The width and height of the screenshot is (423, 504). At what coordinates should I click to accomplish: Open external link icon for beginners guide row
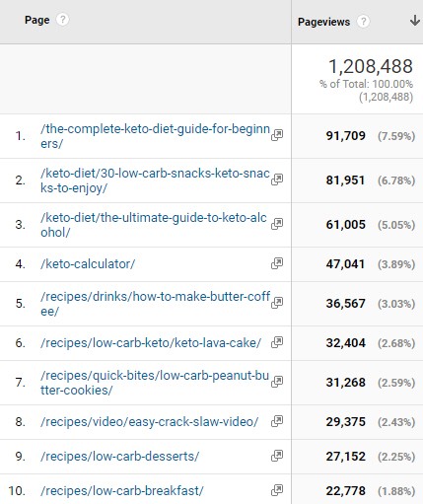[x=277, y=135]
